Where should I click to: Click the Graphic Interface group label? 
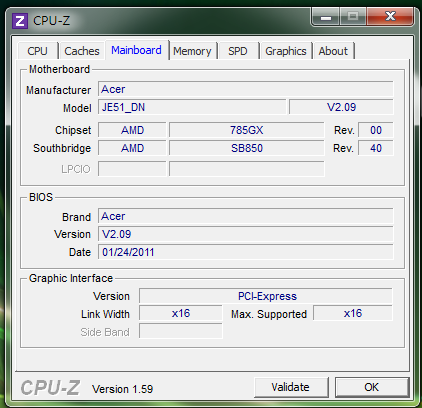click(71, 278)
